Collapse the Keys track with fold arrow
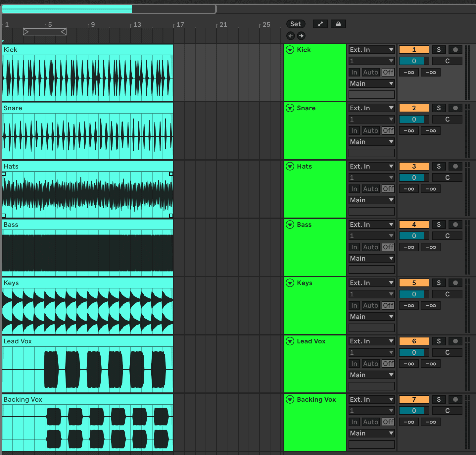This screenshot has height=455, width=476. coord(290,283)
